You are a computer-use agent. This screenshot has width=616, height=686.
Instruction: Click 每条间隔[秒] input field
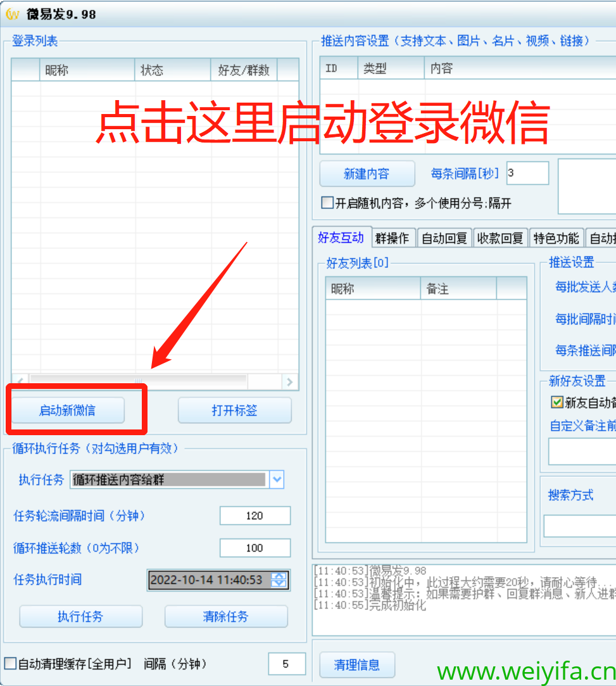528,174
